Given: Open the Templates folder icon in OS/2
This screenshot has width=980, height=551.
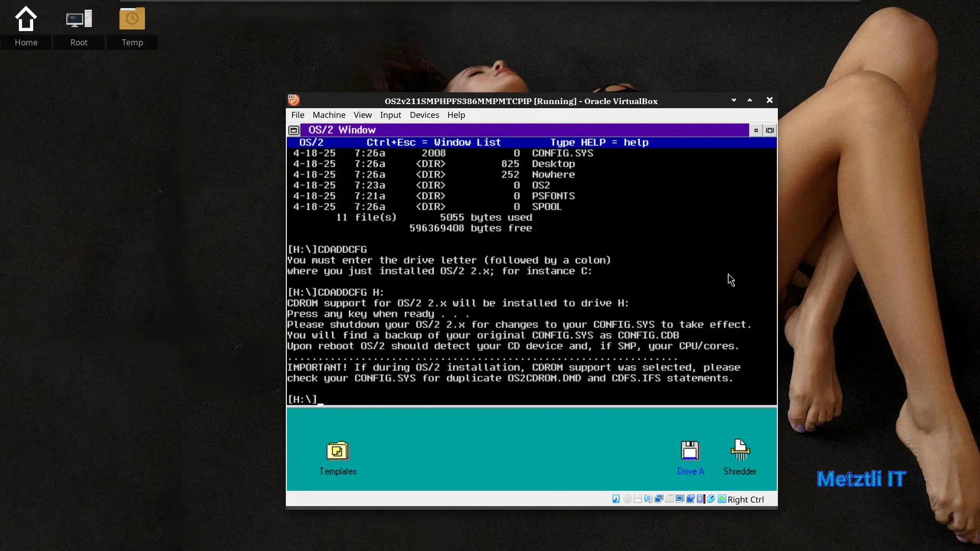Looking at the screenshot, I should point(337,451).
